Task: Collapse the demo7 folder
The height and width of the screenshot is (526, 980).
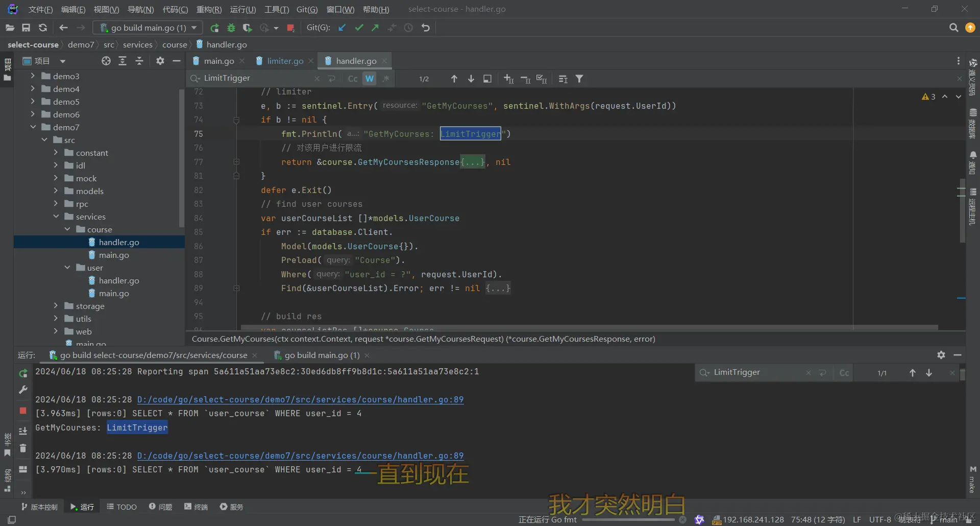Action: pyautogui.click(x=33, y=127)
